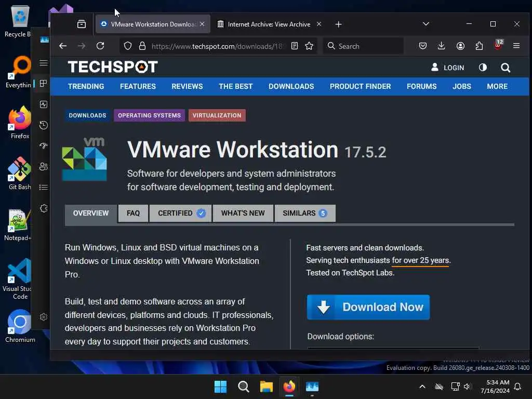Open the FAQ tab
532x399 pixels.
tap(133, 214)
